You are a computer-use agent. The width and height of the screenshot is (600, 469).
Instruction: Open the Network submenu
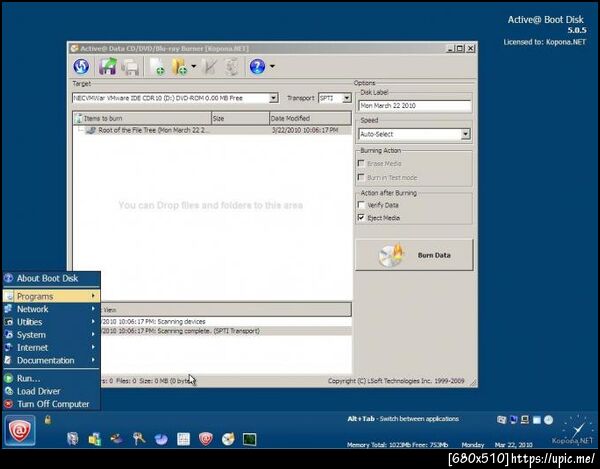coord(51,309)
